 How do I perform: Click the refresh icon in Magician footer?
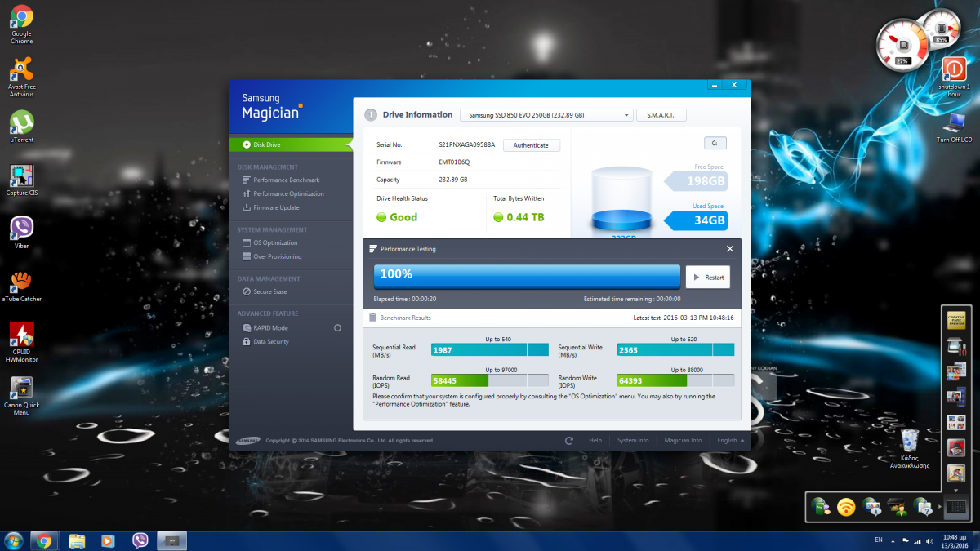pos(568,440)
